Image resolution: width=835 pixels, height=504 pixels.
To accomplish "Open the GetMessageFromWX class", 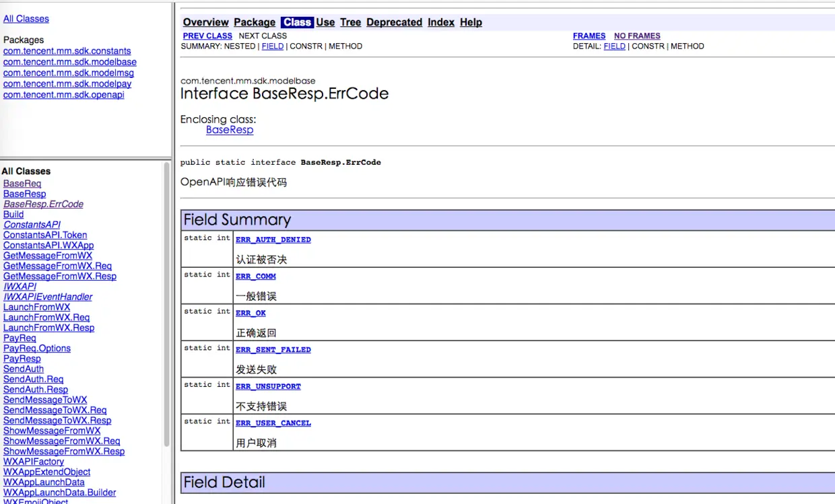I will 48,256.
